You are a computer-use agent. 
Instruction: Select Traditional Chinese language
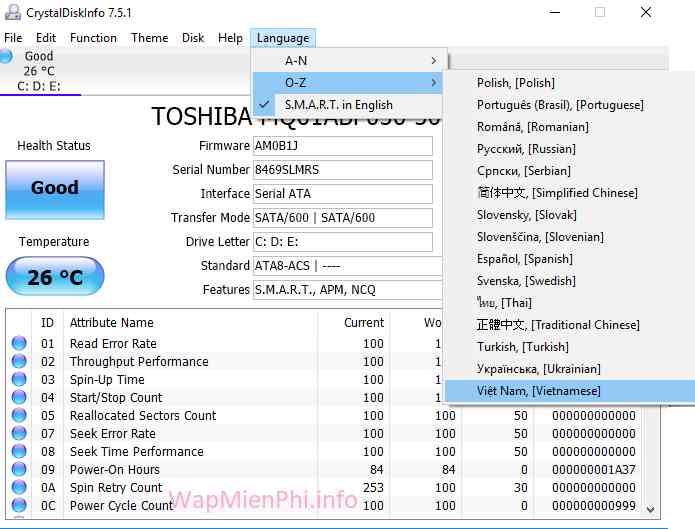coord(570,325)
